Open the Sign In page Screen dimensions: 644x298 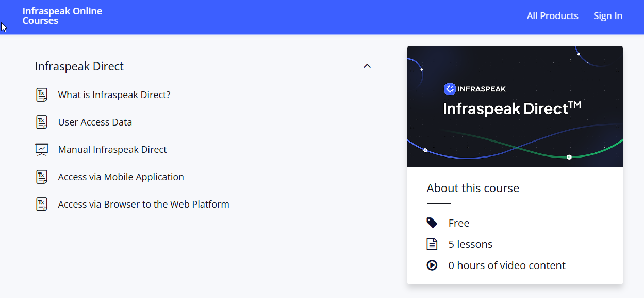(x=608, y=16)
